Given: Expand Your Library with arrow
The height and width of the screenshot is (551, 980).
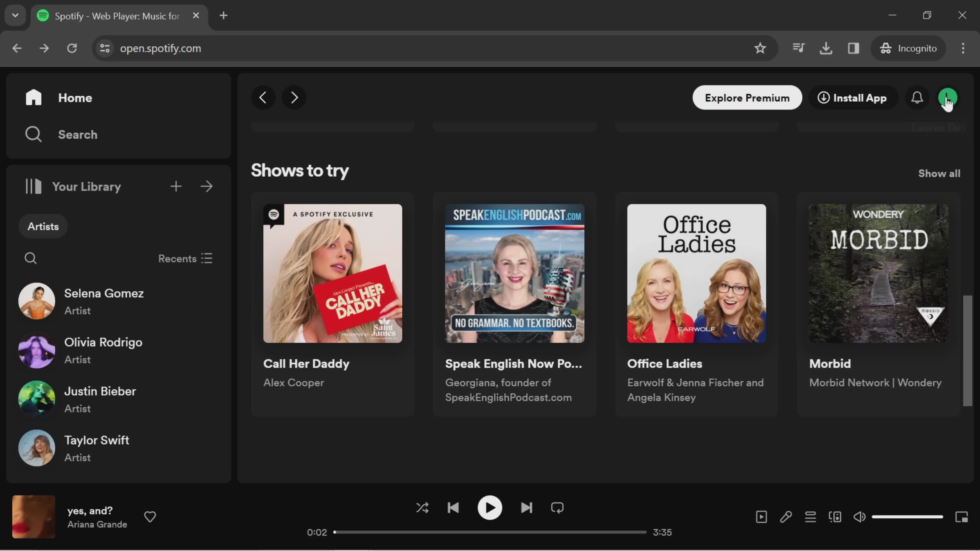Looking at the screenshot, I should [x=206, y=186].
